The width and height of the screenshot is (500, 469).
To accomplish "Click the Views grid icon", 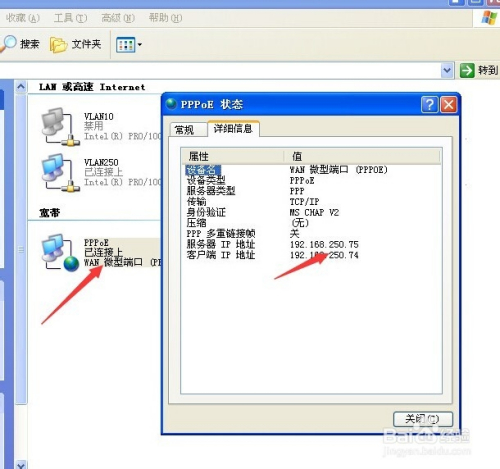I will [125, 45].
